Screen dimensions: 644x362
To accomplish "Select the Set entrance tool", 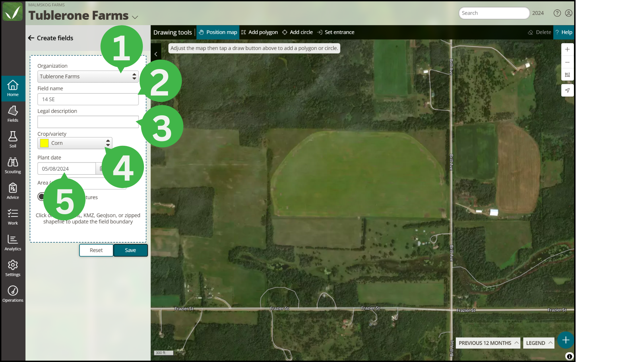I will click(336, 32).
